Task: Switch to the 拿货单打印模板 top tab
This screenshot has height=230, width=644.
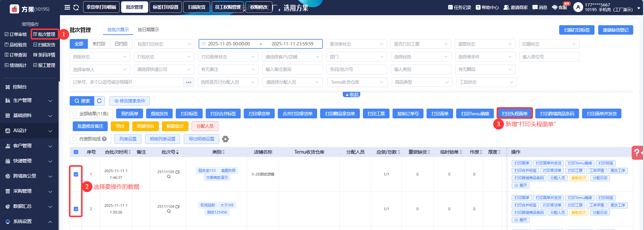Action: point(101,7)
